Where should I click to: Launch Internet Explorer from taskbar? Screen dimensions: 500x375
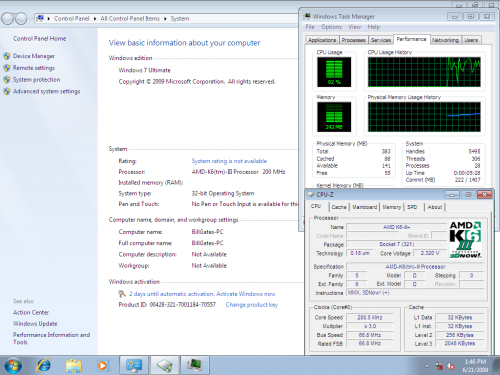(x=44, y=365)
